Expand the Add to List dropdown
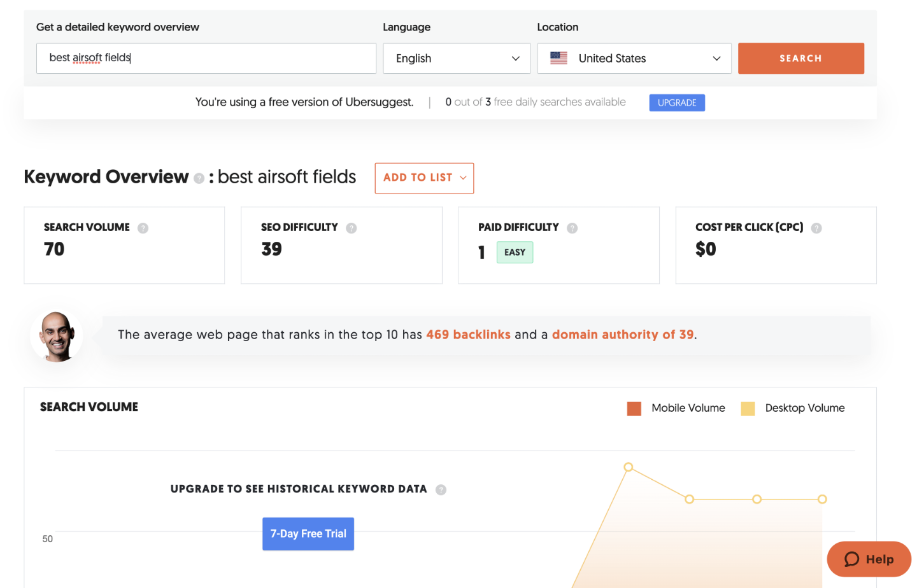This screenshot has height=588, width=917. pos(424,178)
